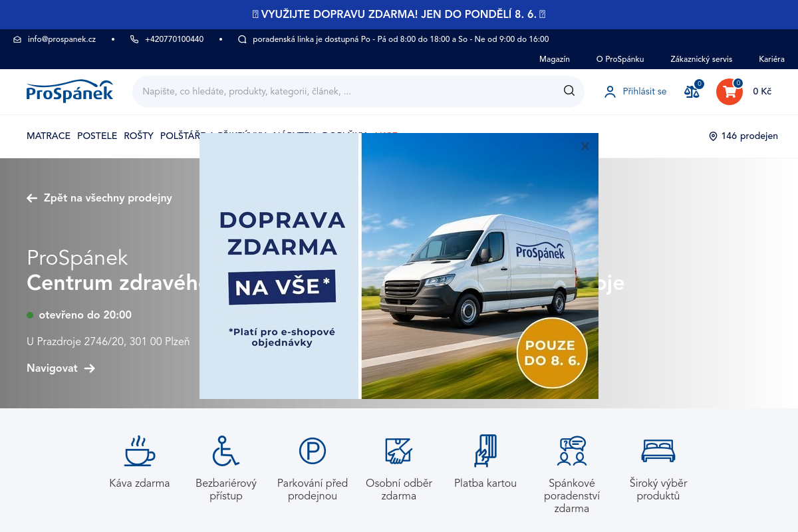Click the back arrow icon

32,198
